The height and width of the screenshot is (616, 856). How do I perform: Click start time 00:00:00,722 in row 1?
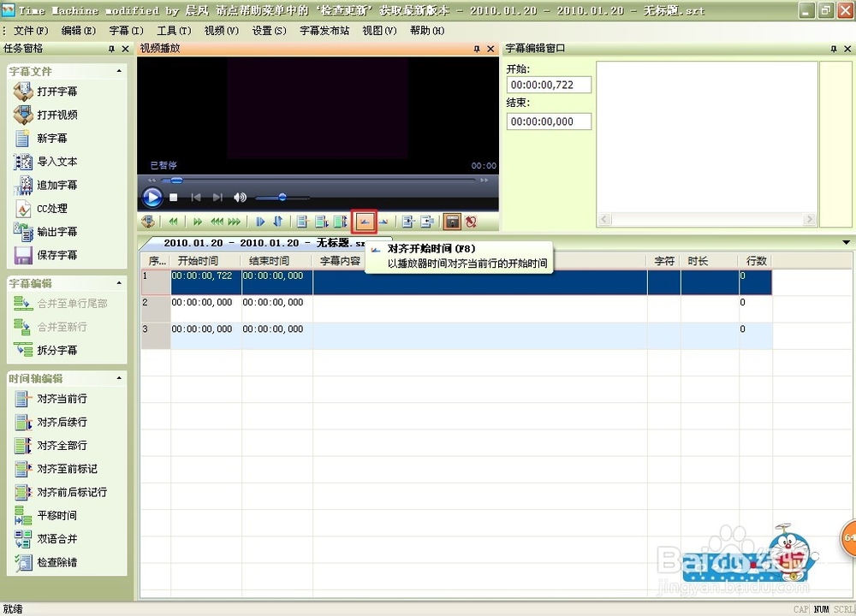202,276
